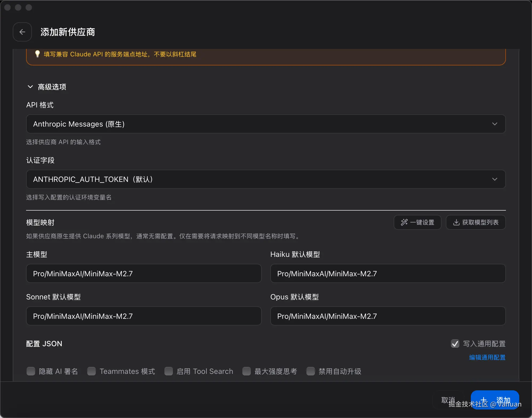532x418 pixels.
Task: Collapse the 高级选项 section
Action: pos(30,87)
